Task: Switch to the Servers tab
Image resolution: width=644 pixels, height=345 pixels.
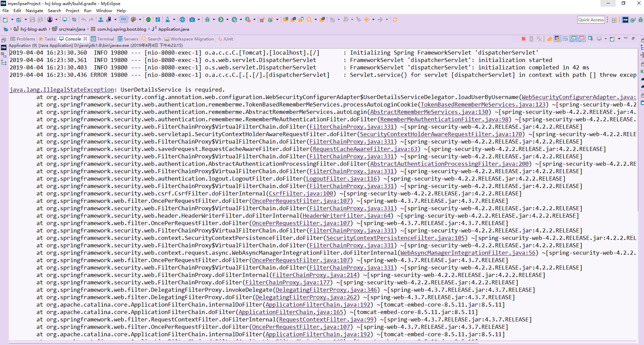Action: click(128, 39)
